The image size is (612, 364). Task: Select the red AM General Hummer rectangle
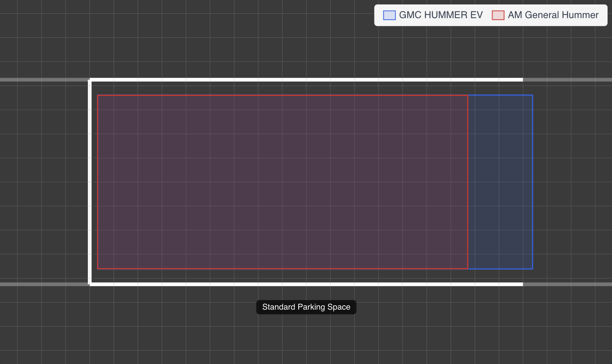coord(283,182)
